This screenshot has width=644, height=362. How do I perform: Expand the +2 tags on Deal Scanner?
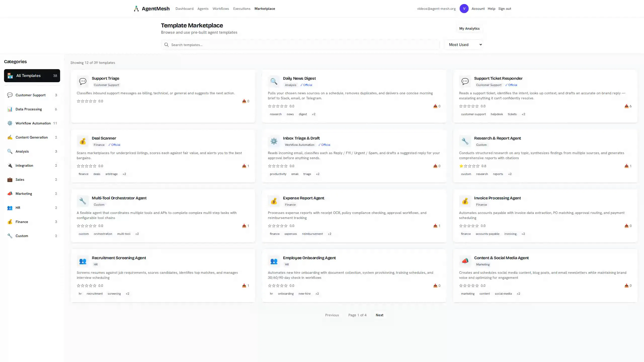pos(124,174)
